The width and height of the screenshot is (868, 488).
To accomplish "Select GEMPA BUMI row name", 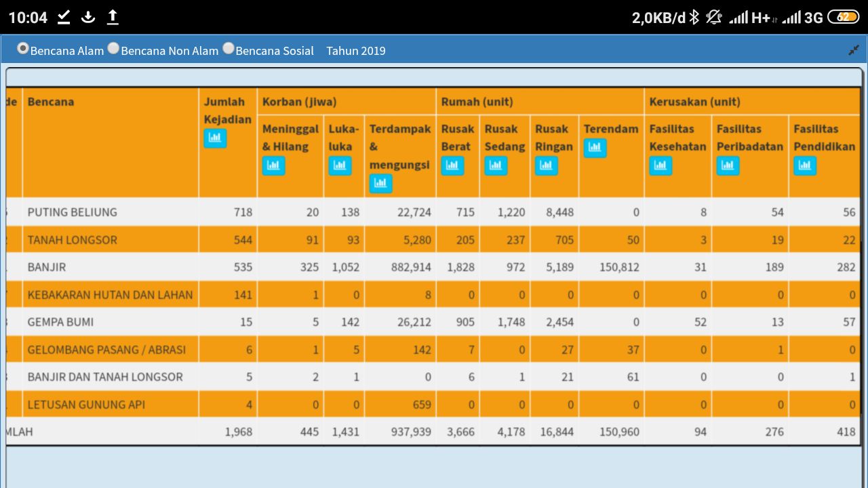I will point(60,322).
